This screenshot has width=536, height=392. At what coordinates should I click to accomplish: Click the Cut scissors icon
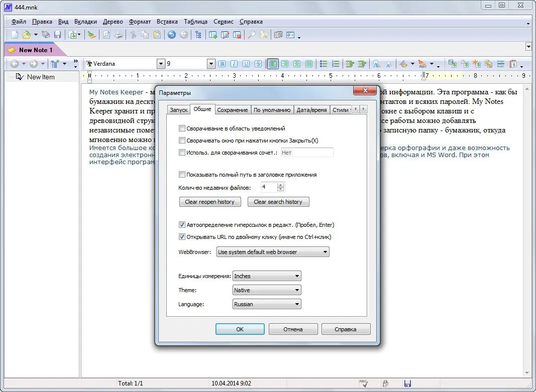[x=133, y=35]
